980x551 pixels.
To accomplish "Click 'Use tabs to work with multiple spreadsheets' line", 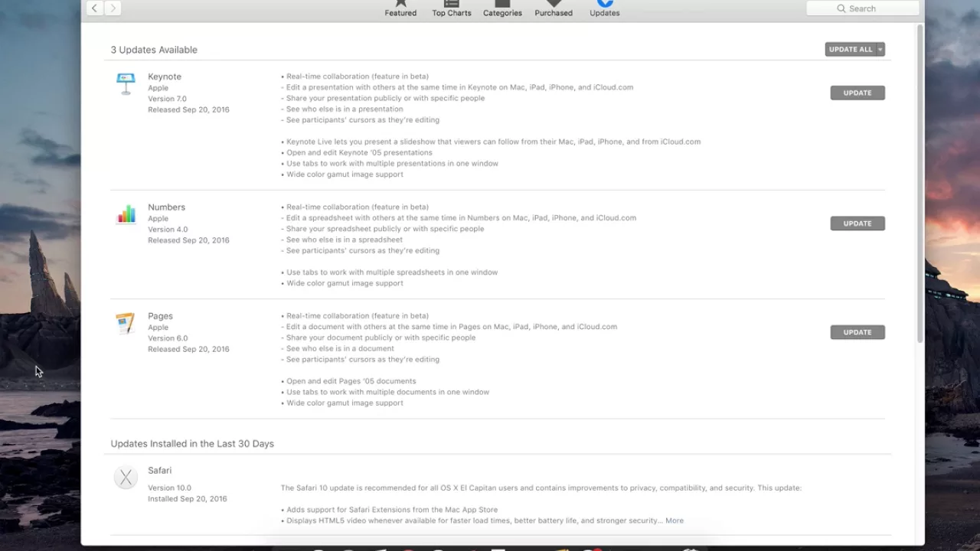I will point(389,272).
